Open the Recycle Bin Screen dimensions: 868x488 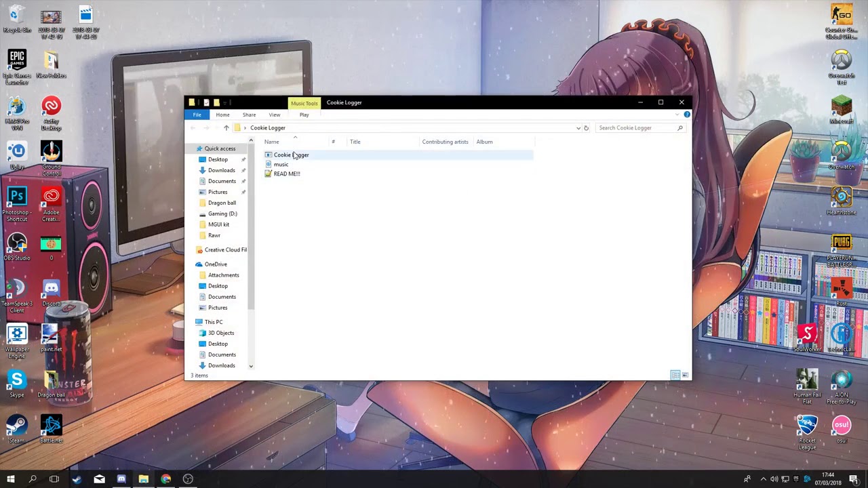coord(17,19)
